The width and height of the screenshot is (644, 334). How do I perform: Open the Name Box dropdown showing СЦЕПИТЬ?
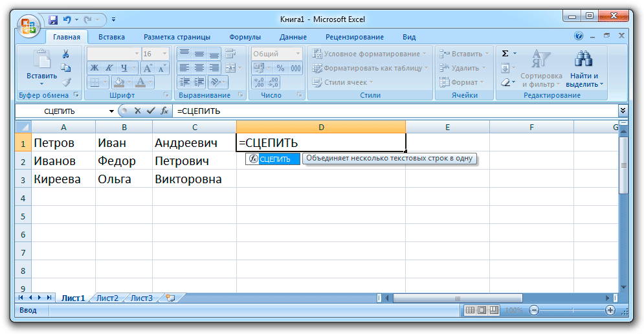click(x=111, y=111)
